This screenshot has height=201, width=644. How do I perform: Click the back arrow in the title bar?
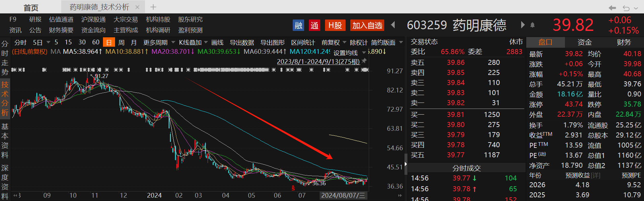tap(612, 8)
